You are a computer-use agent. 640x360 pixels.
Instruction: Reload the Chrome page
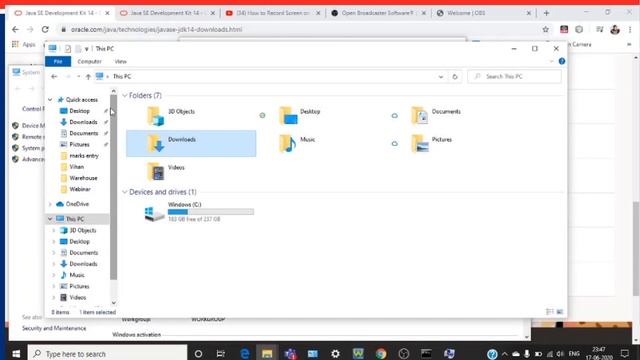tap(45, 29)
